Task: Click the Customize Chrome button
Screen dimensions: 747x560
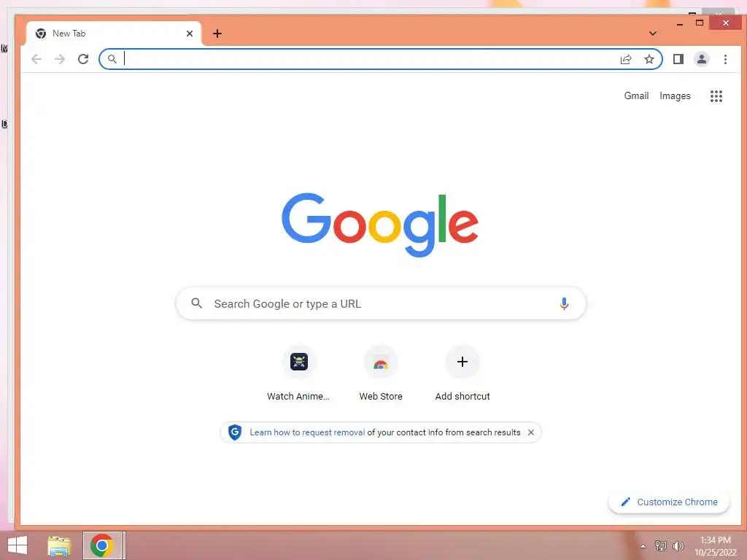Action: pos(669,502)
